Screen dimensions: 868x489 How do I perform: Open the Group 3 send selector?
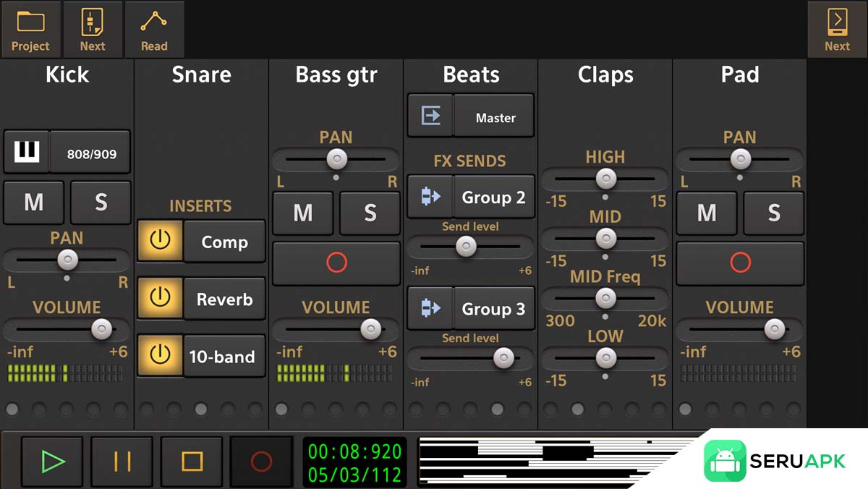(493, 309)
